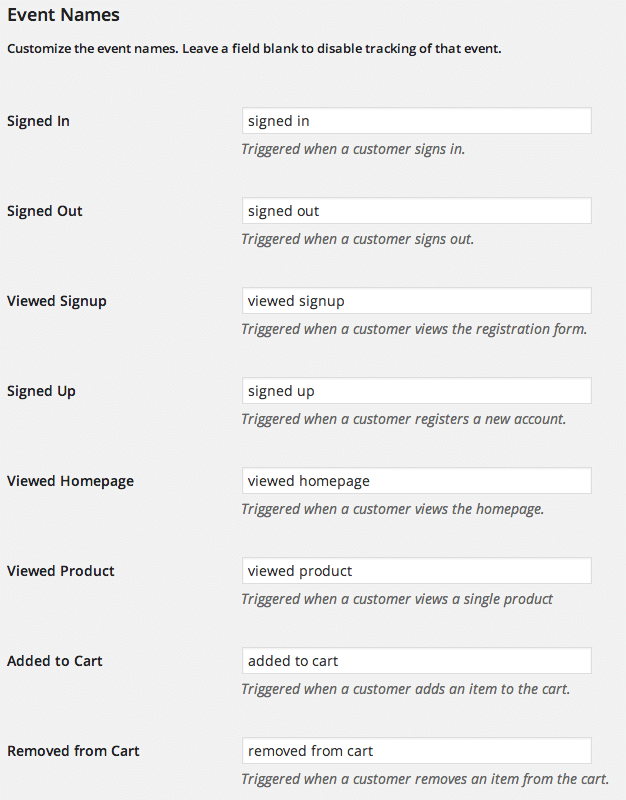Click the "Customize the event names" instruction text
Screen dimensions: 626x800
click(254, 48)
